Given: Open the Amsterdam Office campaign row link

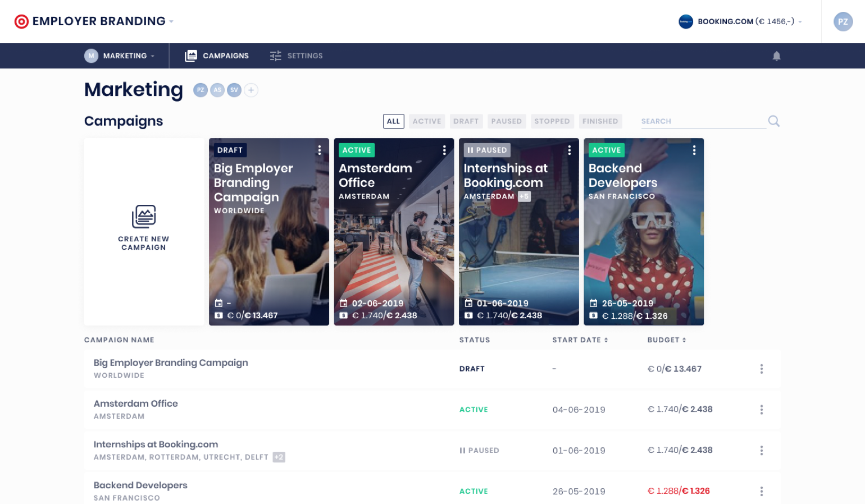Looking at the screenshot, I should pos(135,404).
